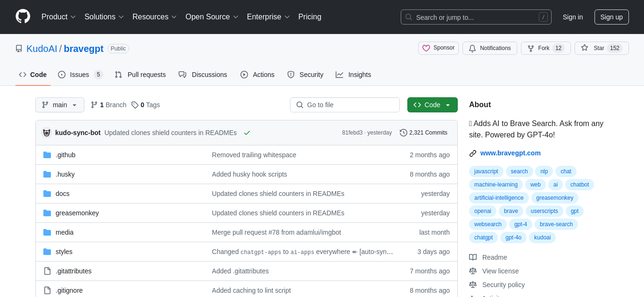
Task: Select the gpt-4o topic tag
Action: (513, 238)
